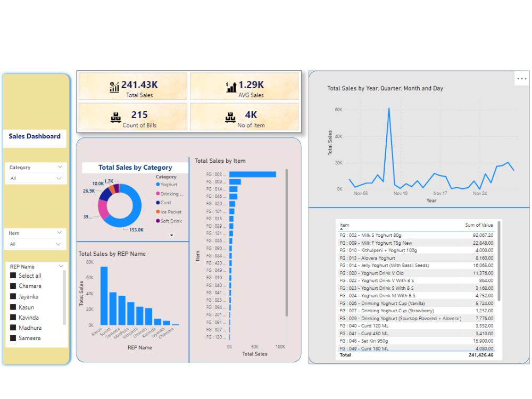Select row FG : 040 - Curd 120 ML
Image resolution: width=532 pixels, height=399 pixels.
[x=417, y=326]
